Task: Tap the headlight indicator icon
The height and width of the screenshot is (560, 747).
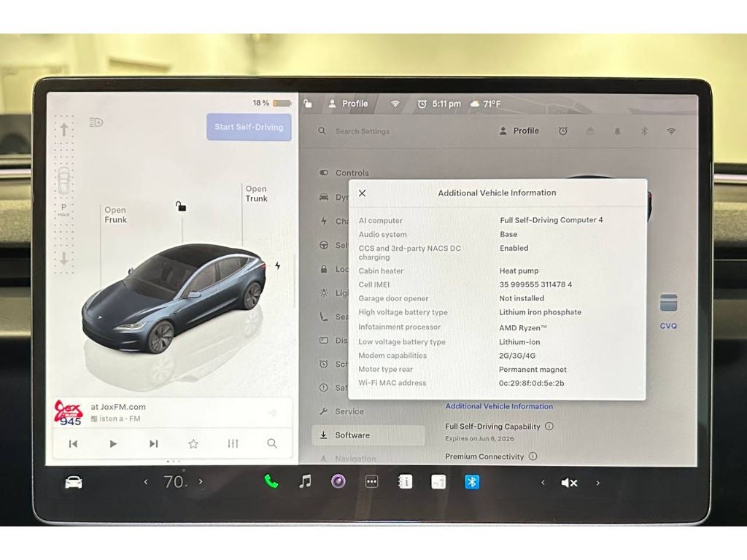Action: (x=96, y=122)
